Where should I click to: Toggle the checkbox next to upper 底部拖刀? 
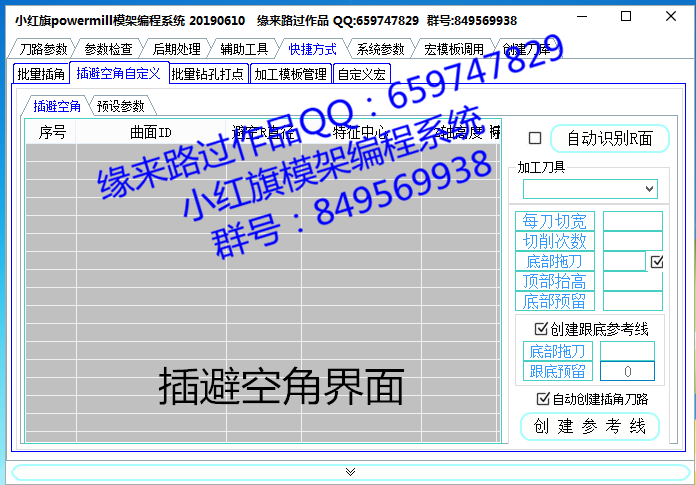coord(656,262)
